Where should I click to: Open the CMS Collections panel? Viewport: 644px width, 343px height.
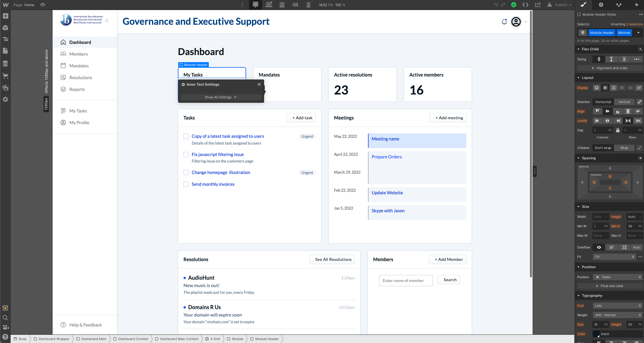click(x=5, y=63)
